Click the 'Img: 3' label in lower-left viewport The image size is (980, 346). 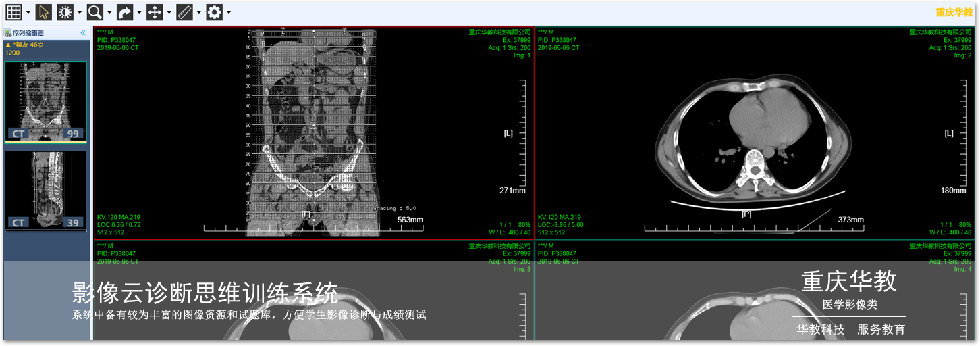(523, 269)
